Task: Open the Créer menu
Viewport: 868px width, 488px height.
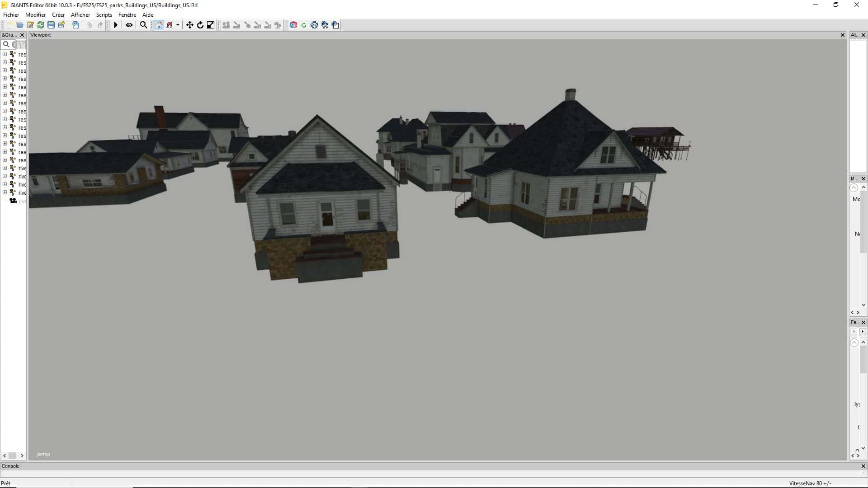Action: (x=58, y=14)
